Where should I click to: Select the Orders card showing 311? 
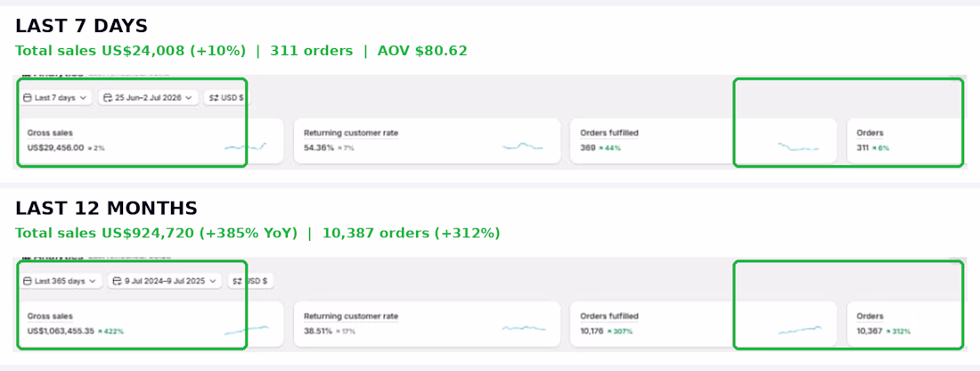pyautogui.click(x=907, y=141)
